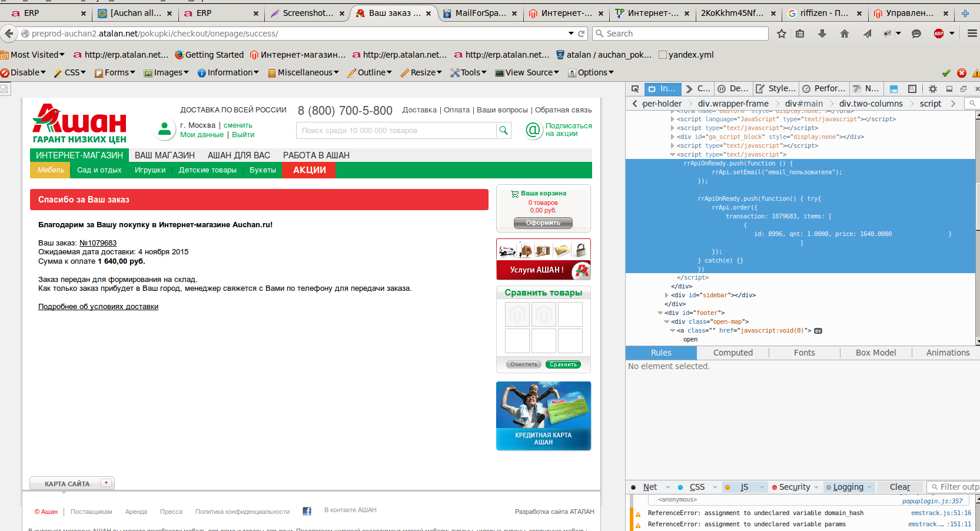This screenshot has height=531, width=980.
Task: Open a new browser tab plus icon
Action: click(x=965, y=13)
